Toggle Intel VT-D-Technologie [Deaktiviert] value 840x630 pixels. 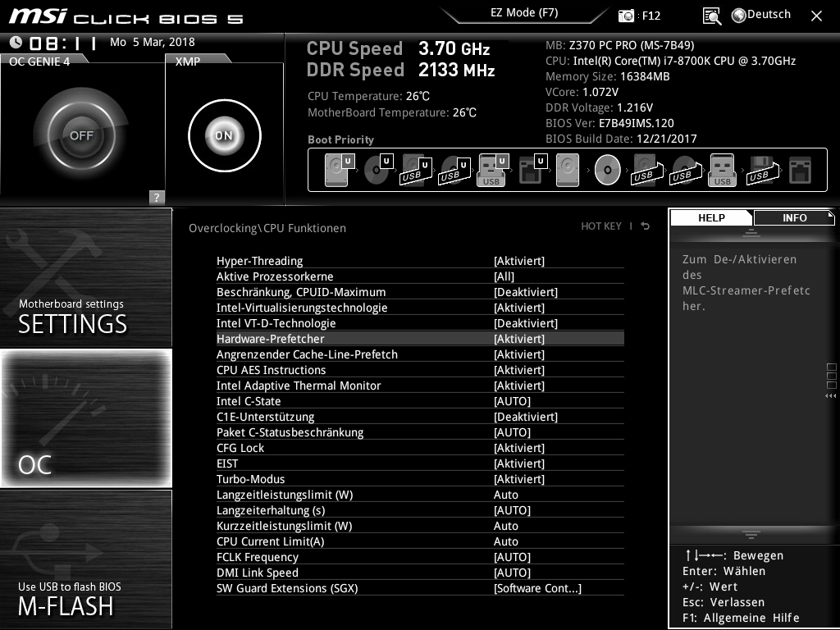pyautogui.click(x=526, y=323)
